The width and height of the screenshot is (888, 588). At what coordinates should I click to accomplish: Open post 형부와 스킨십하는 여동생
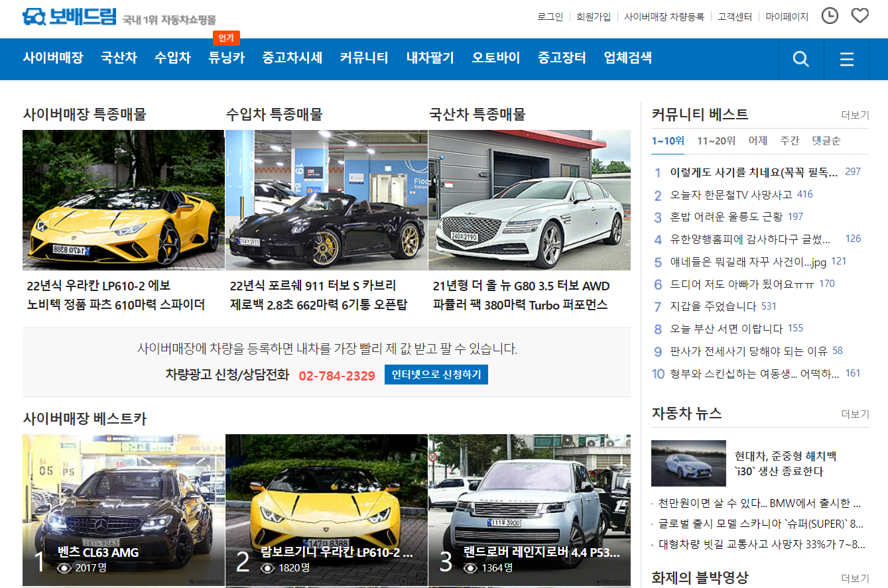click(755, 374)
